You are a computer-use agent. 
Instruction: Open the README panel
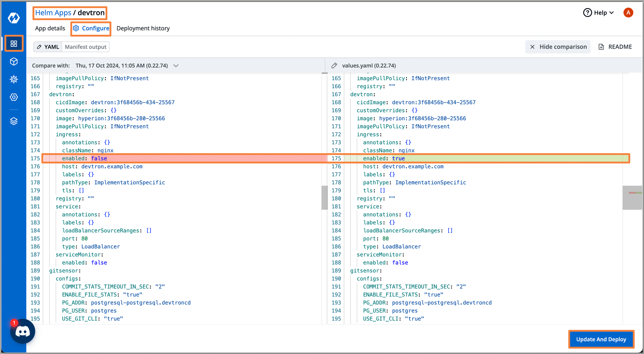pos(615,47)
